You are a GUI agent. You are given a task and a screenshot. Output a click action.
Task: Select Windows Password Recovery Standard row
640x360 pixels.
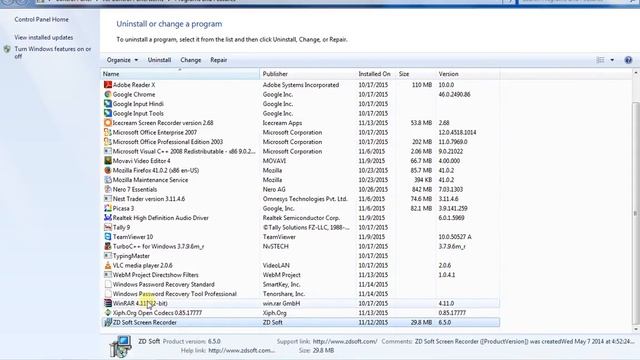point(300,284)
